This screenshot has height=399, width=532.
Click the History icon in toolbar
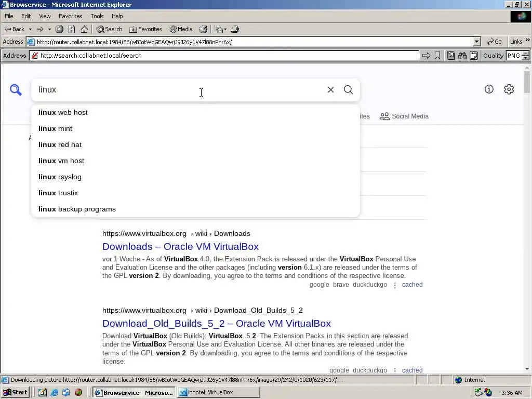pyautogui.click(x=203, y=29)
